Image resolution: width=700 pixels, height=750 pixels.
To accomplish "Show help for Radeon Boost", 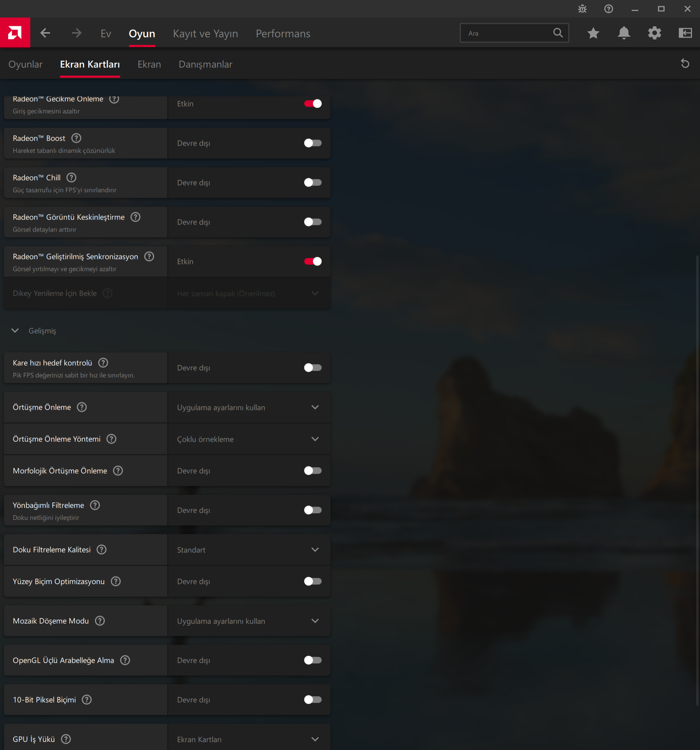I will point(76,138).
